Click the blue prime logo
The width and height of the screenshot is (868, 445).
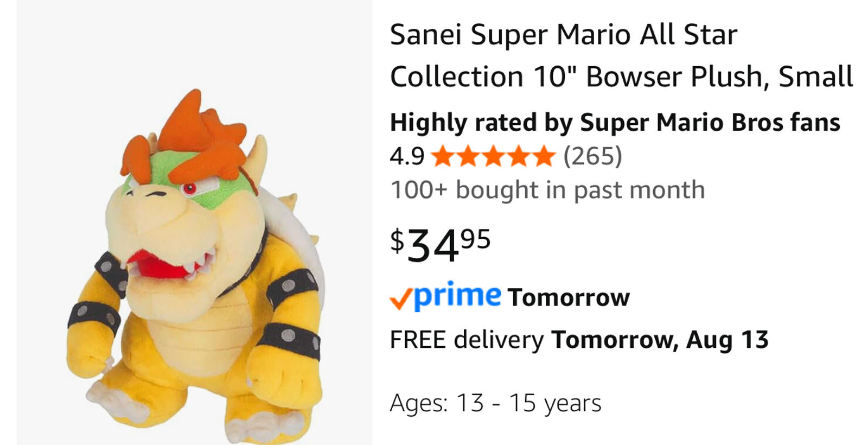[x=457, y=296]
